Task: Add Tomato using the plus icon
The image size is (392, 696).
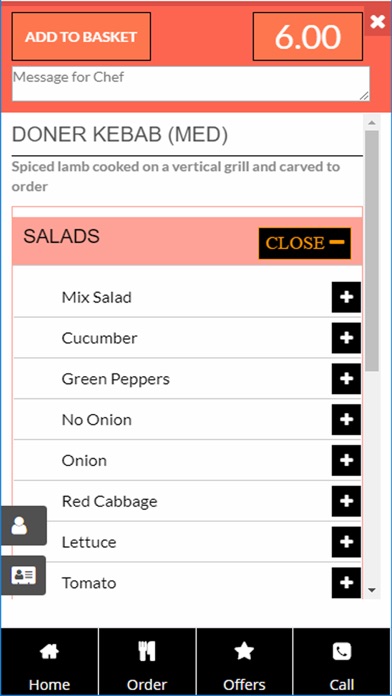Action: click(x=346, y=583)
